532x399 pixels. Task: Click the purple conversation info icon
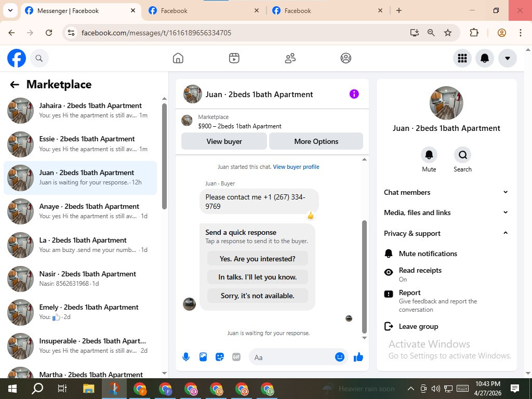pos(354,94)
